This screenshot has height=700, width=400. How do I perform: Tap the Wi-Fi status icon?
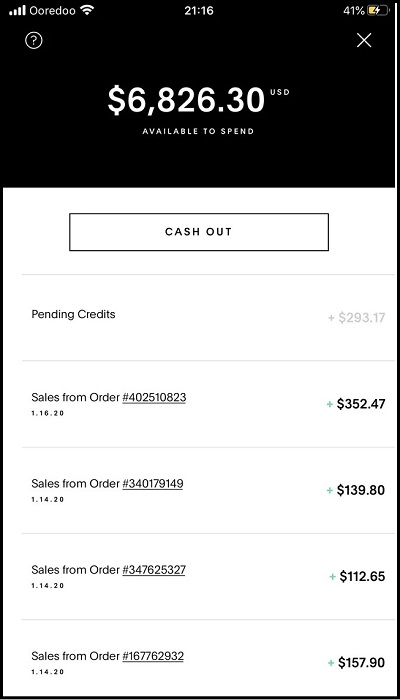[x=87, y=10]
